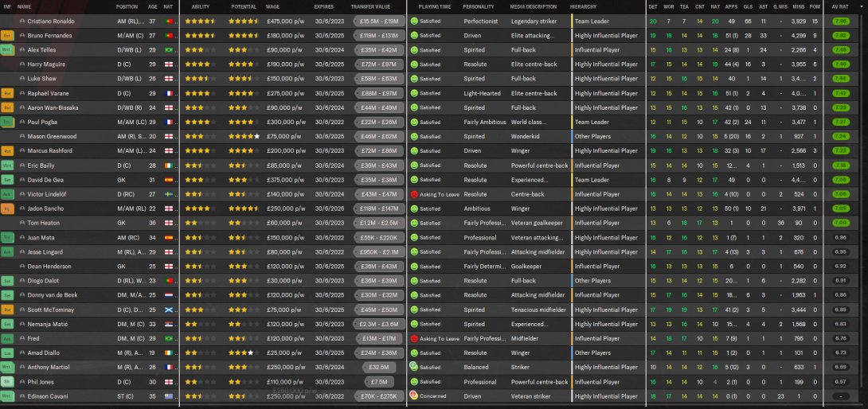Screen dimensions: 868x409
Task: Click Anthony Martial's playing time happiness icon
Action: point(413,366)
